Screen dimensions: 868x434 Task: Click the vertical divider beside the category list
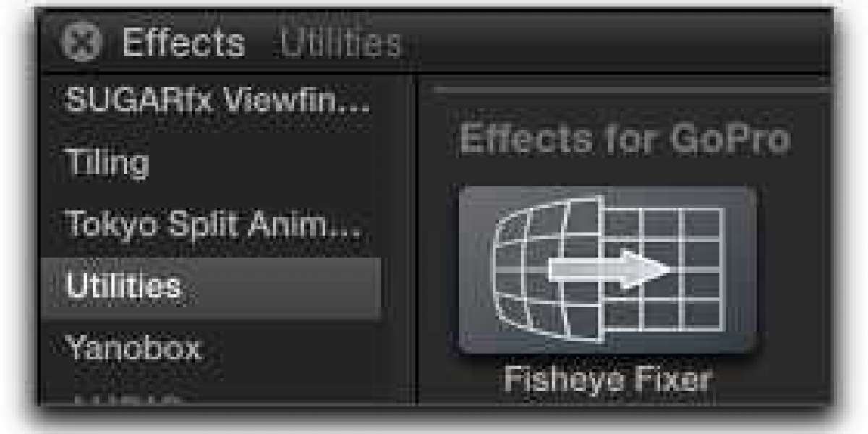[416, 239]
